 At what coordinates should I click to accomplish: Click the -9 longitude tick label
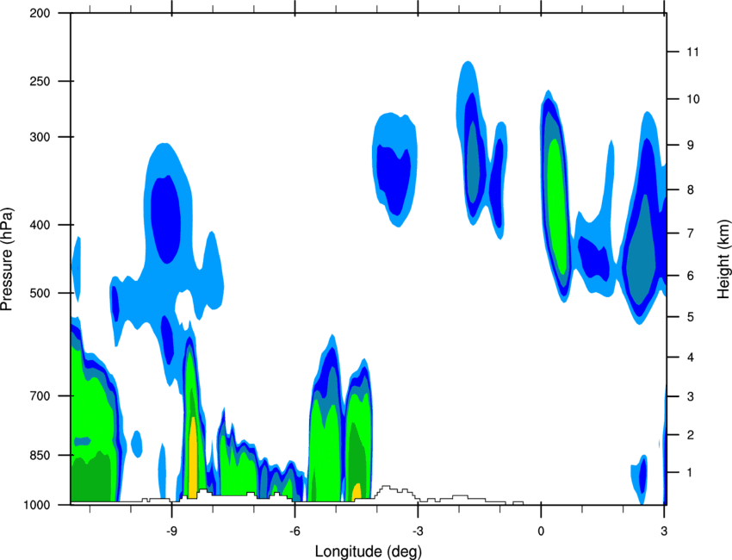[171, 532]
